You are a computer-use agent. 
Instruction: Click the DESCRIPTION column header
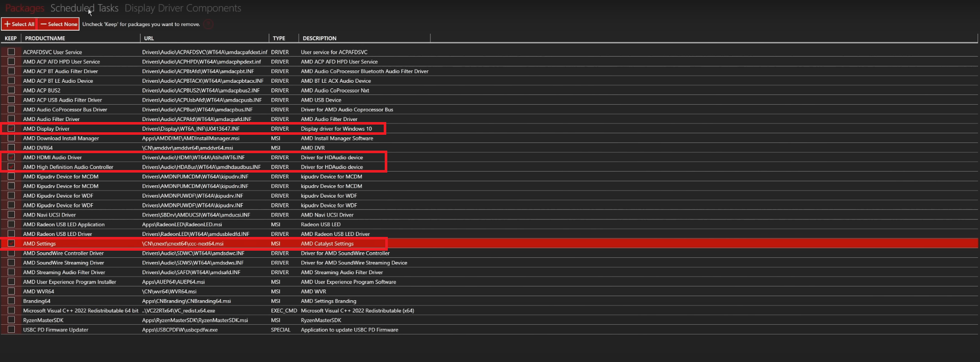coord(319,38)
